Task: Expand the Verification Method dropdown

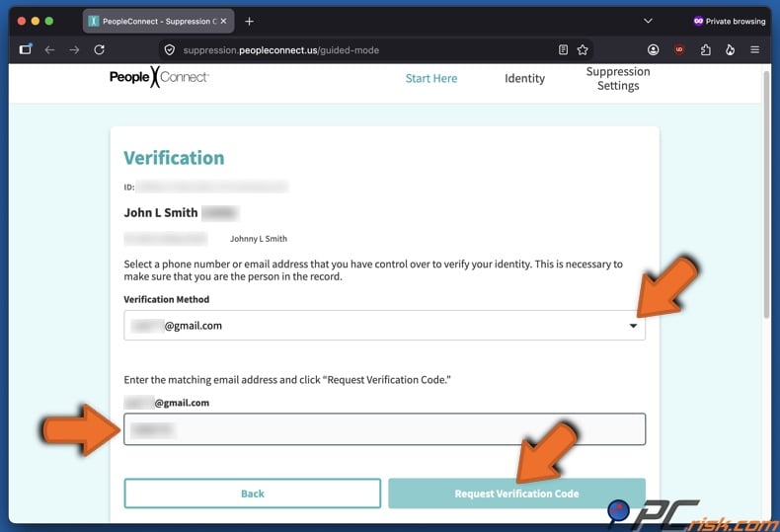Action: coord(384,326)
